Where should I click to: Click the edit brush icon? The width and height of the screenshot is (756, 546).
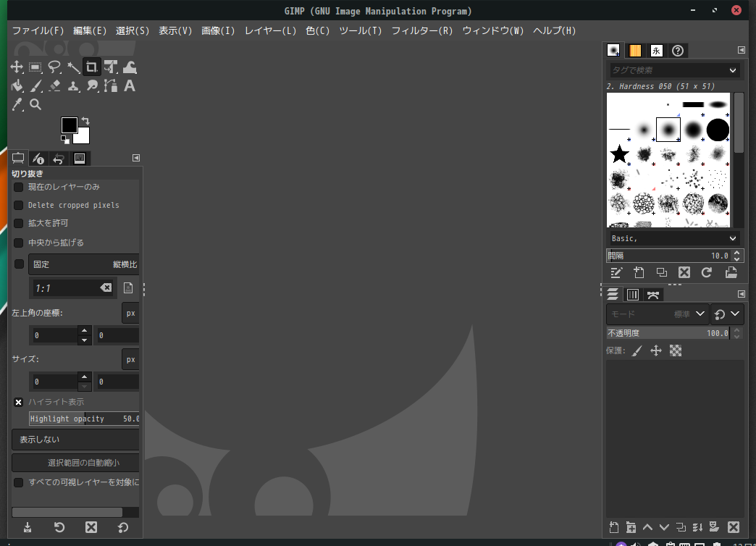[x=616, y=272]
